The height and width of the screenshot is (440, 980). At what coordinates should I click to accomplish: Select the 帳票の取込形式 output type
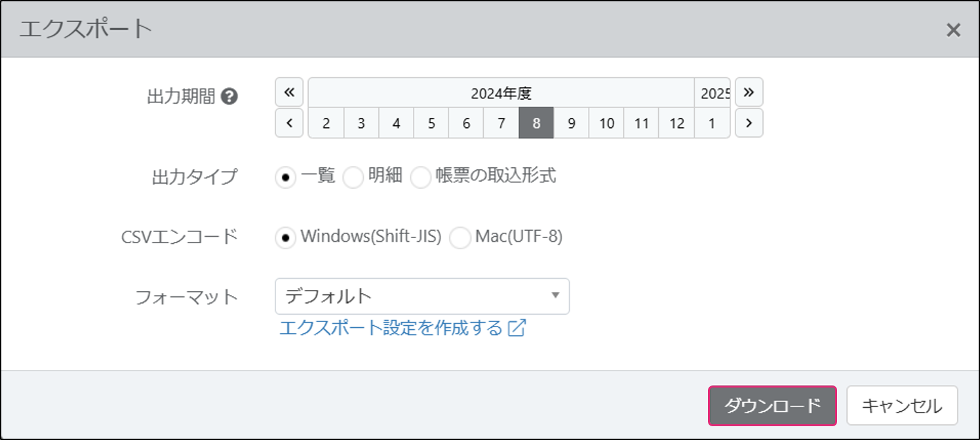pyautogui.click(x=421, y=177)
